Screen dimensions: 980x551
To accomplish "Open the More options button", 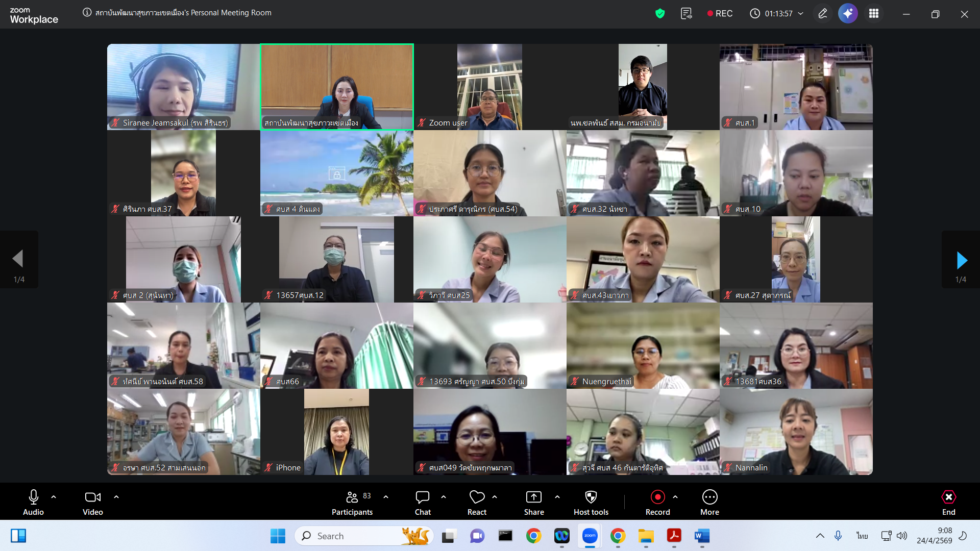I will pyautogui.click(x=709, y=497).
